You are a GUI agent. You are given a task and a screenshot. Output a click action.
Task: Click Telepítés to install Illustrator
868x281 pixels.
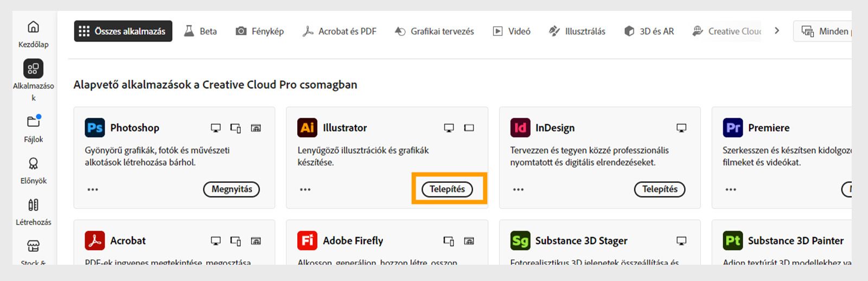coord(447,189)
